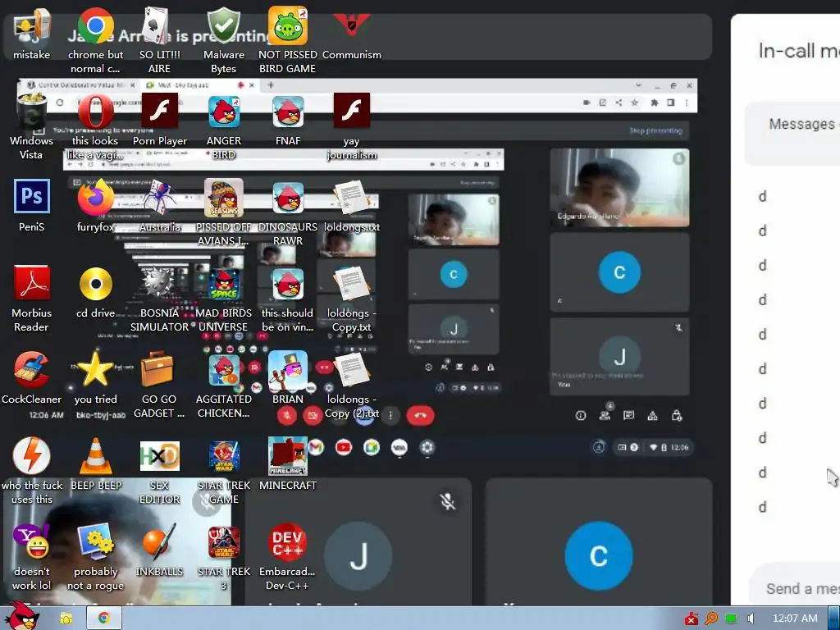Image resolution: width=840 pixels, height=630 pixels.
Task: Turn on camera with red camera button
Action: click(x=313, y=415)
